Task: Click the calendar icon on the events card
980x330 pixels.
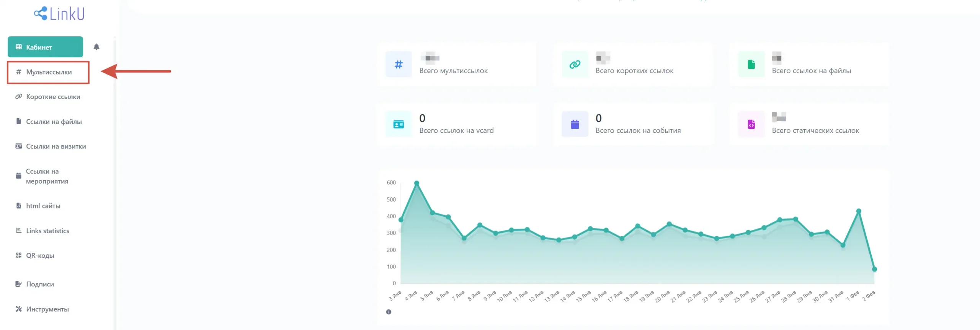Action: (x=575, y=124)
